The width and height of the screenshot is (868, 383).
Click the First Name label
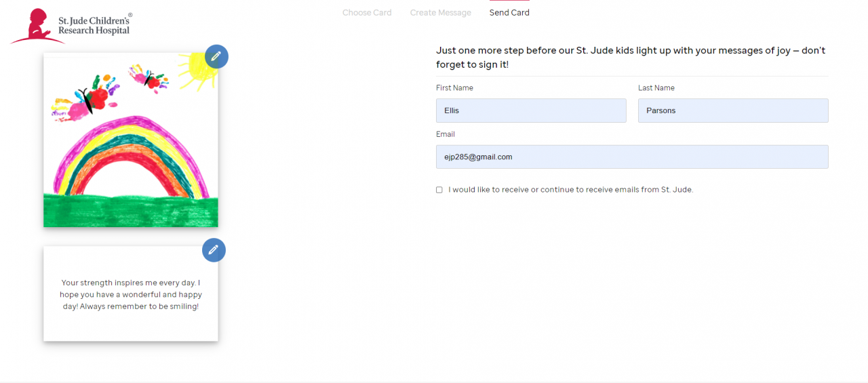pyautogui.click(x=454, y=88)
